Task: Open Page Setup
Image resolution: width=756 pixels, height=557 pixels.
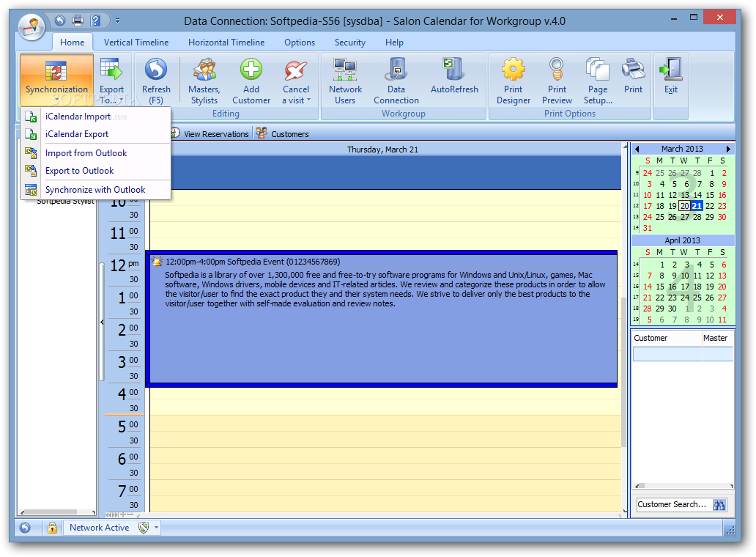Action: (x=598, y=80)
